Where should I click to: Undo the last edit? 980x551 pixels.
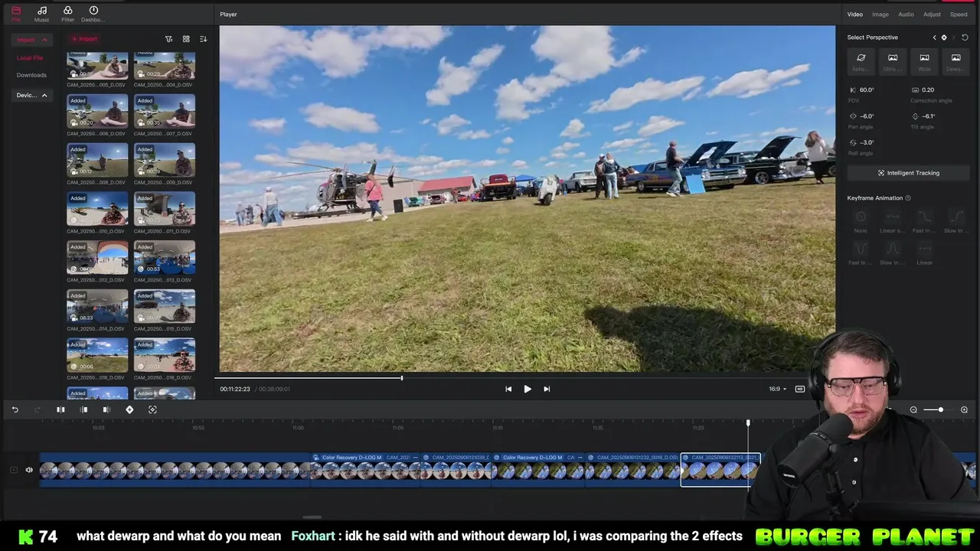coord(15,410)
